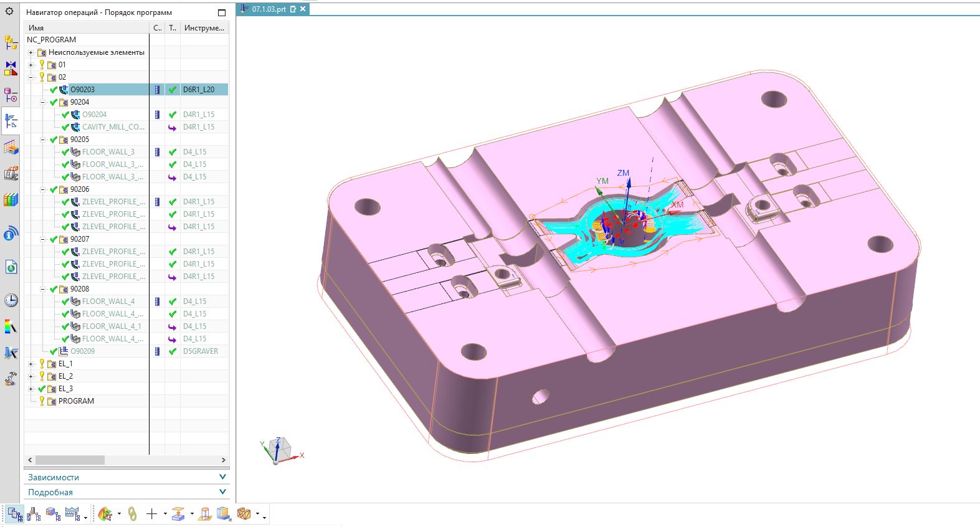Open the Part Navigator sidebar tab
980x527 pixels.
tap(11, 95)
